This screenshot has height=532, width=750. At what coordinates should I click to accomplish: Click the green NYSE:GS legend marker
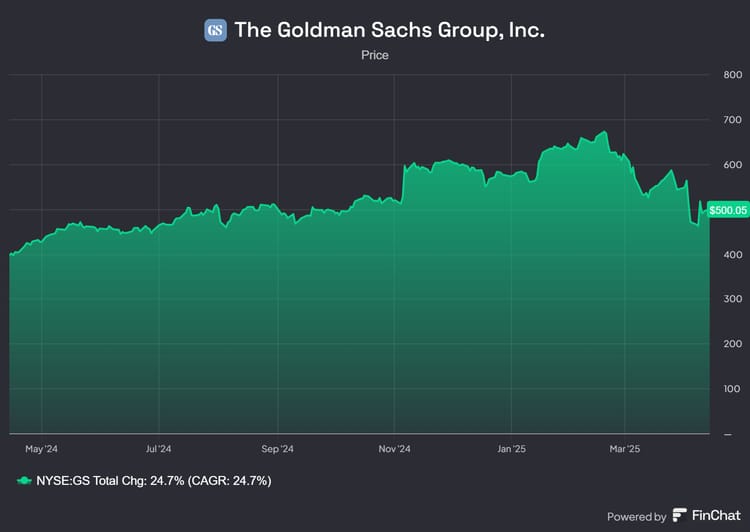[x=24, y=481]
